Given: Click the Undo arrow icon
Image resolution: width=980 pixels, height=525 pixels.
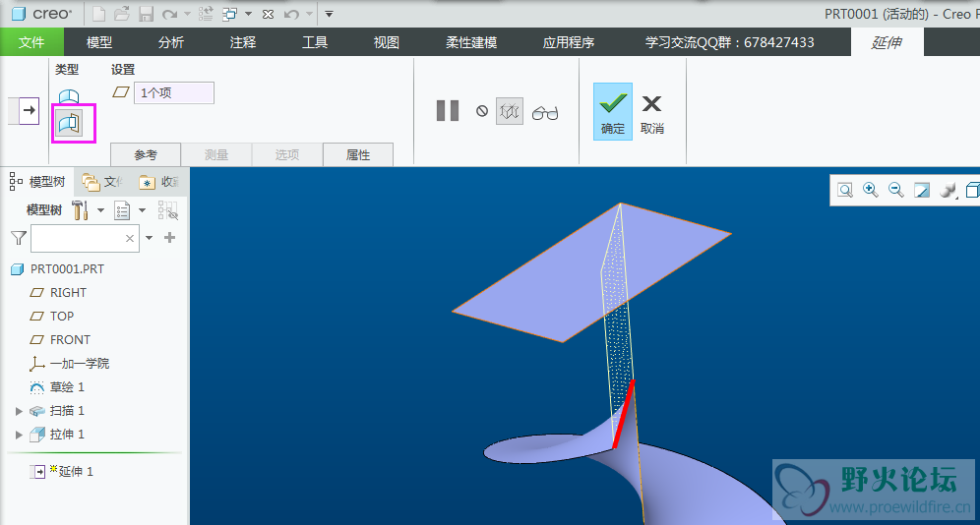Looking at the screenshot, I should [x=291, y=14].
